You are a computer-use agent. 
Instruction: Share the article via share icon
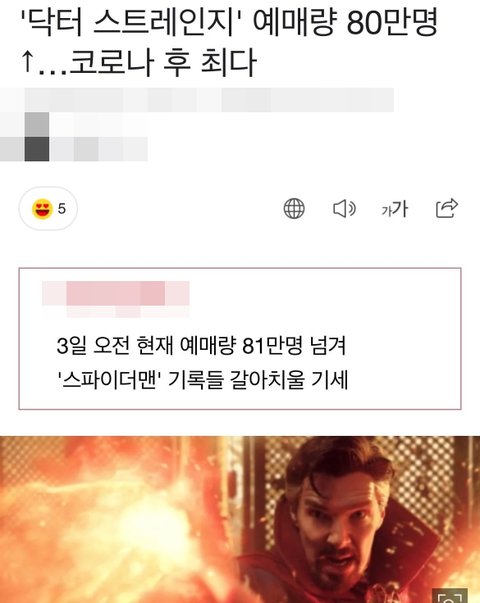[447, 208]
